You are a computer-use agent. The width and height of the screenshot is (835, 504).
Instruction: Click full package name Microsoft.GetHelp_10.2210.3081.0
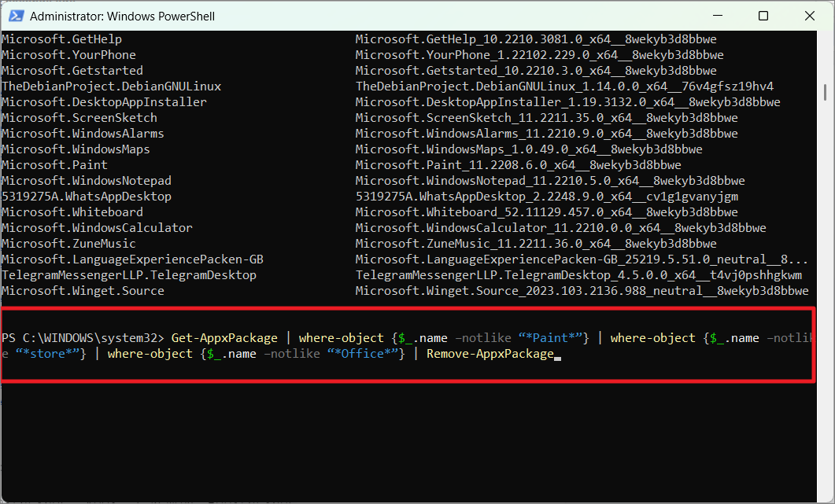click(536, 39)
